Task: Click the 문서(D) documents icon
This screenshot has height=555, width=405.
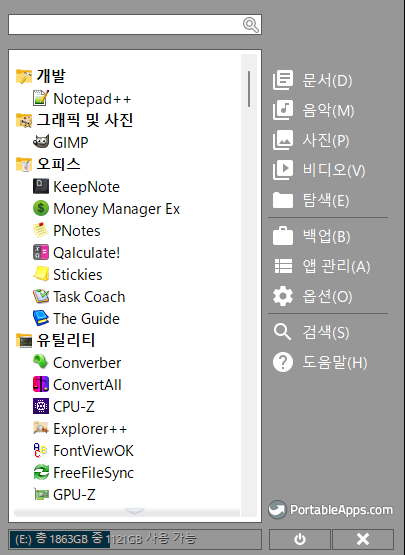Action: [283, 80]
